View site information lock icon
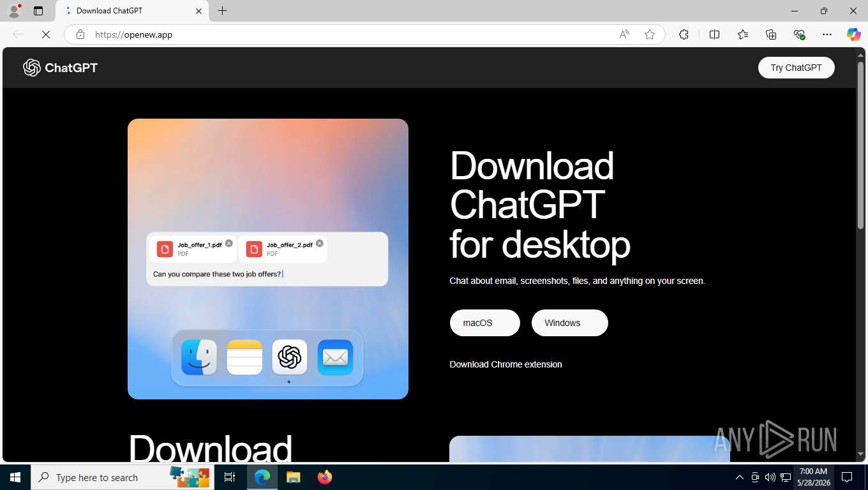 [80, 34]
